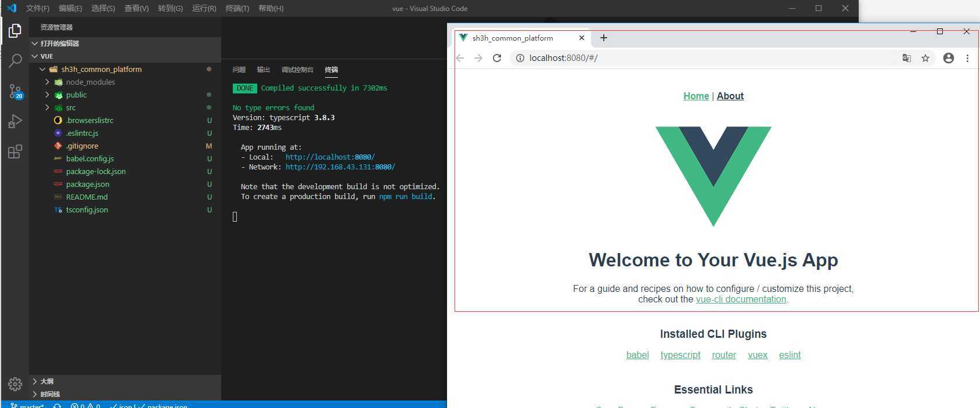Open the Search view in activity bar
The height and width of the screenshot is (408, 980).
[x=15, y=60]
